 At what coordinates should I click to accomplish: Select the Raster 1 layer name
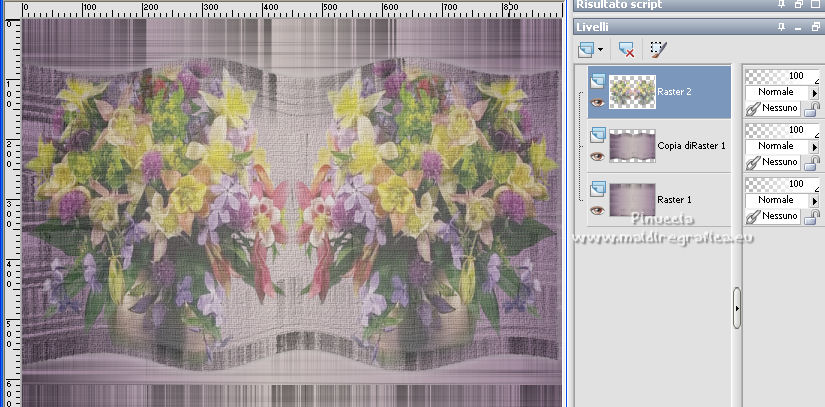point(674,200)
